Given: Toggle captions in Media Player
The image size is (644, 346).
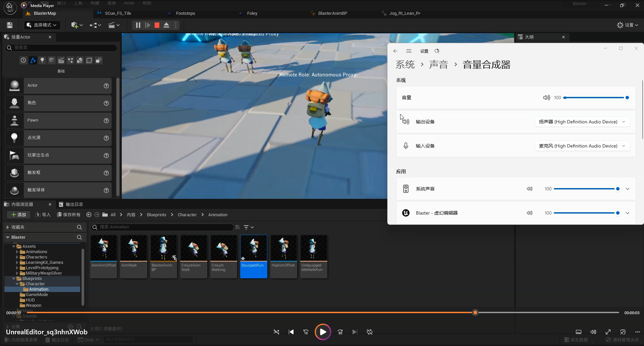Looking at the screenshot, I should click(x=579, y=332).
